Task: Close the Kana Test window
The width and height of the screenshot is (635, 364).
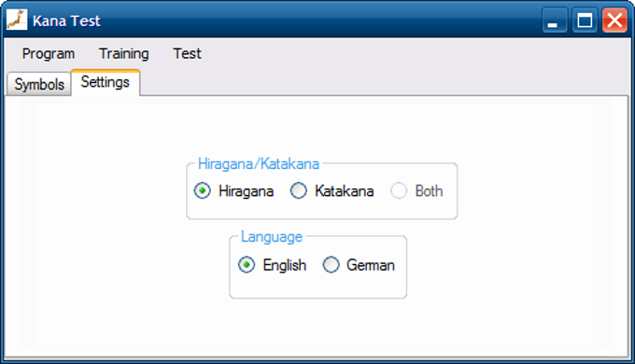Action: click(x=614, y=20)
